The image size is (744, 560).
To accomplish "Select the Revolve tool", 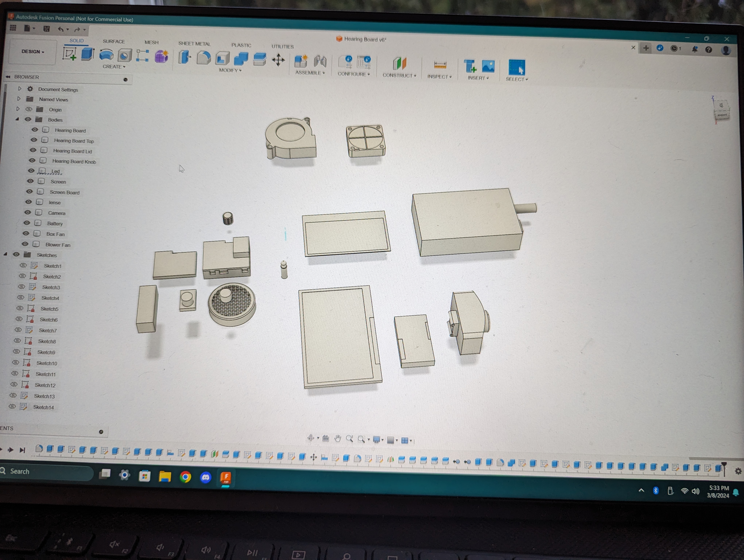I will point(106,55).
